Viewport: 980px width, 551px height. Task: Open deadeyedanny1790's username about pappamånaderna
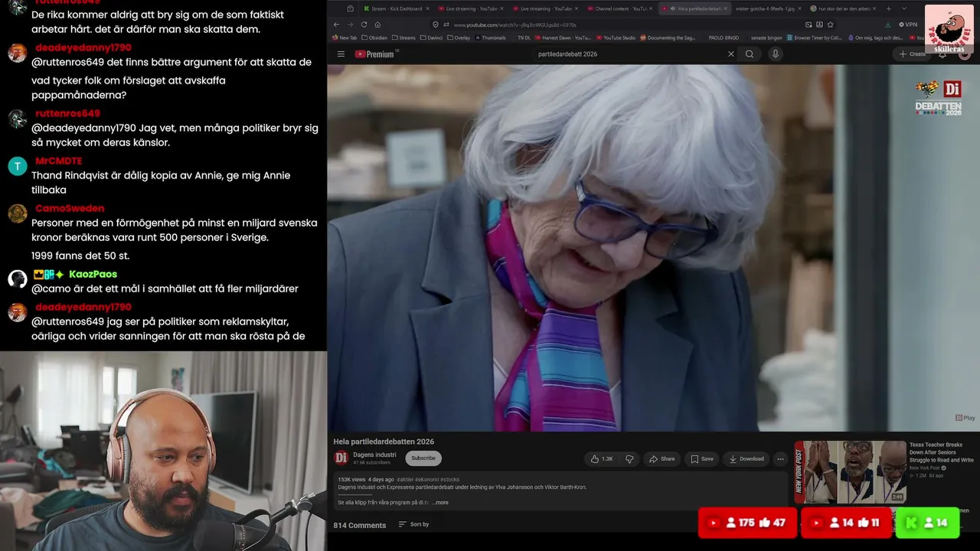[x=83, y=47]
